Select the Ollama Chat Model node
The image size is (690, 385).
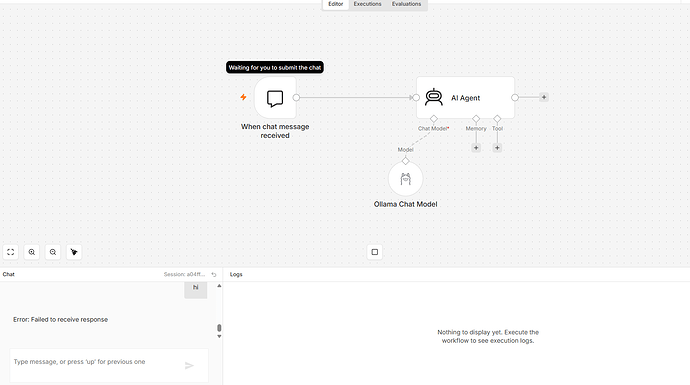[x=405, y=179]
